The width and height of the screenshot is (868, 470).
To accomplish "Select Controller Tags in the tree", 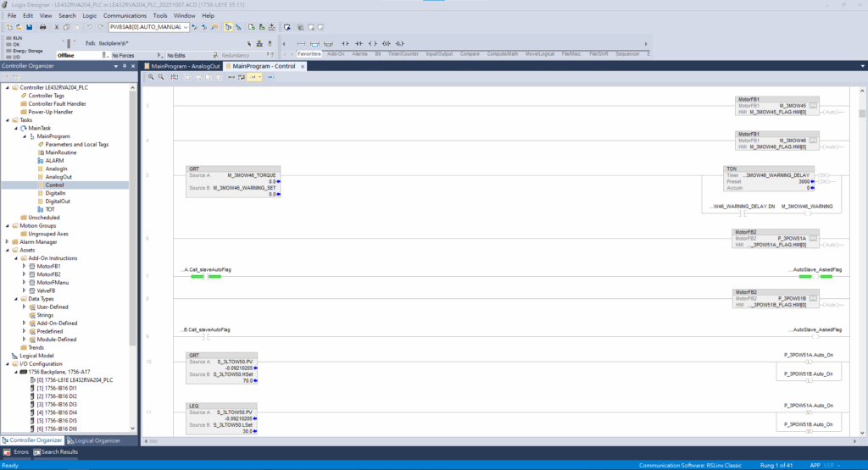I will pos(46,96).
